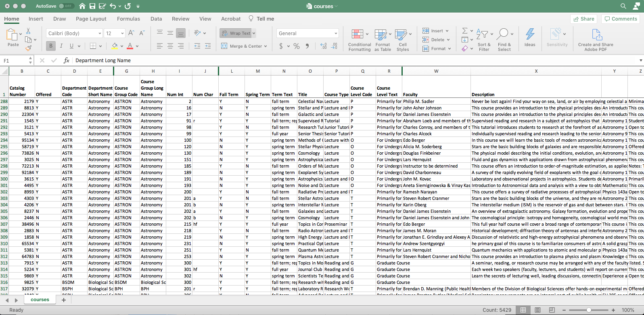The image size is (644, 315).
Task: Click the text orientation icon
Action: tap(197, 33)
